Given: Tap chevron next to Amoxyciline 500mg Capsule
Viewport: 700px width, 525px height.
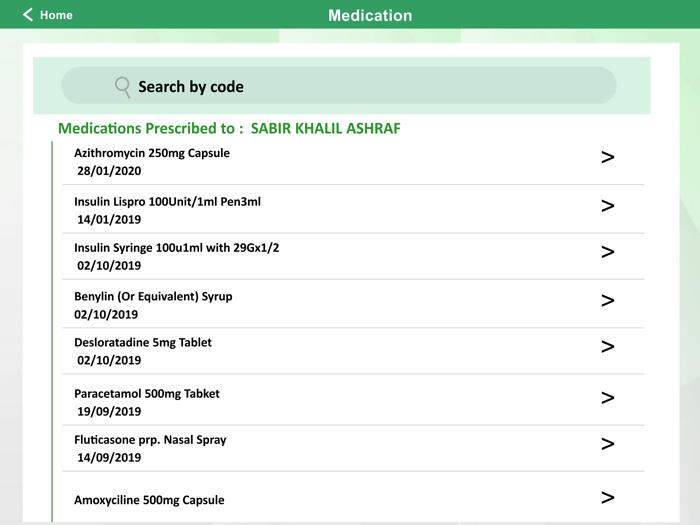Looking at the screenshot, I should tap(608, 498).
